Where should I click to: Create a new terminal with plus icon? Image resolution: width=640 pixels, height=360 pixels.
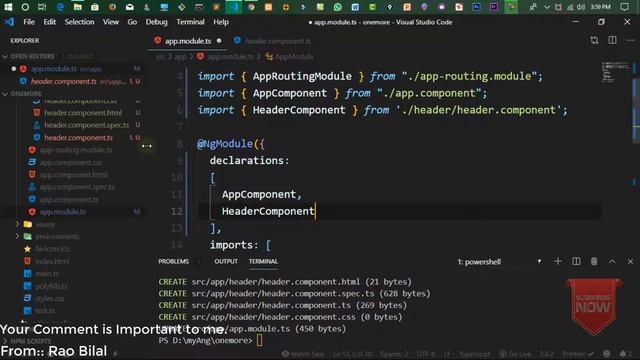pos(558,261)
